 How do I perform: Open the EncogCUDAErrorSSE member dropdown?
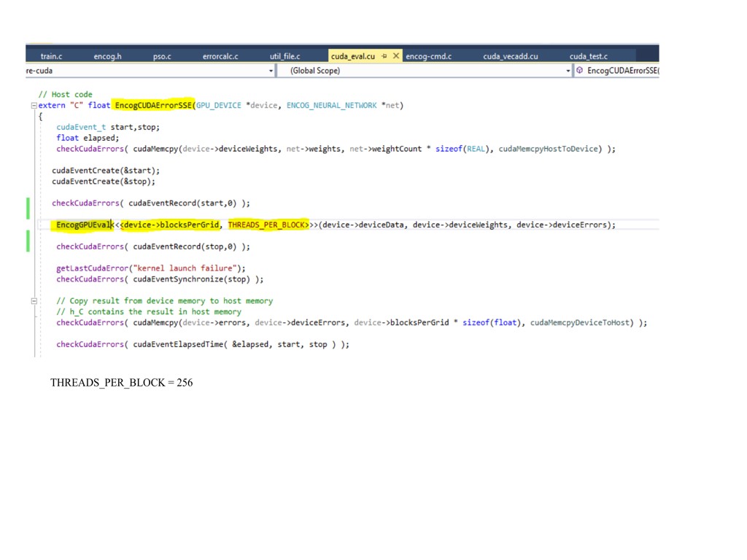click(x=622, y=71)
